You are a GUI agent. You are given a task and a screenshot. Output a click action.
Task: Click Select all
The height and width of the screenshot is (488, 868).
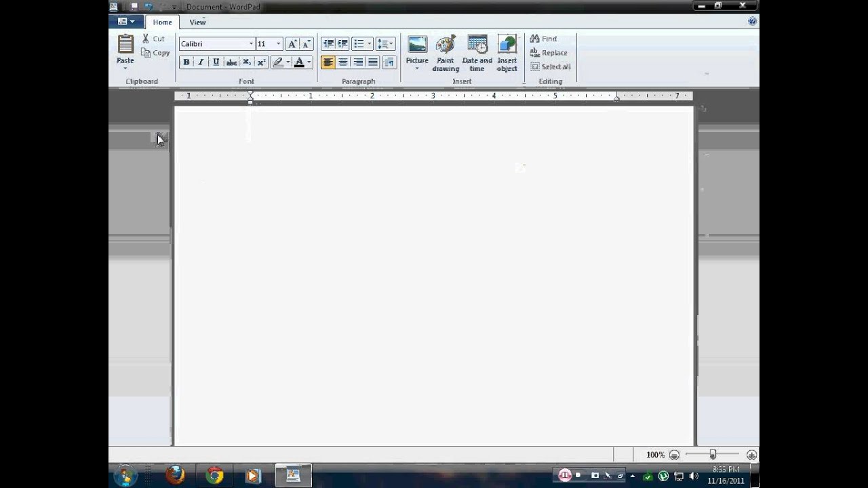click(x=551, y=67)
